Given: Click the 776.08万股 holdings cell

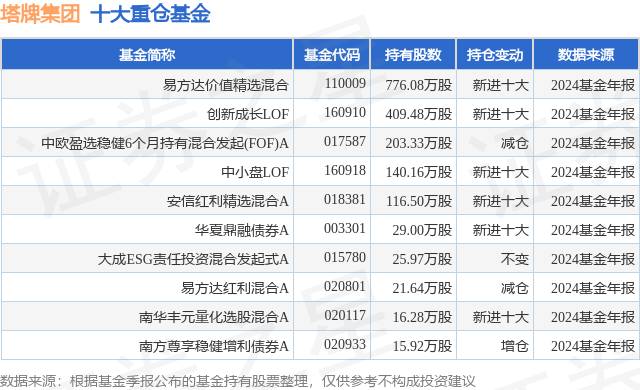Looking at the screenshot, I should 419,85.
